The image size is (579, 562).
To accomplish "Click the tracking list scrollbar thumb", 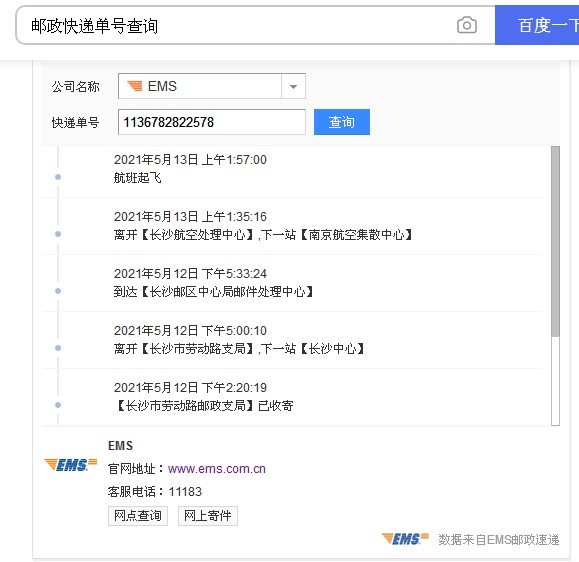I will tap(555, 241).
